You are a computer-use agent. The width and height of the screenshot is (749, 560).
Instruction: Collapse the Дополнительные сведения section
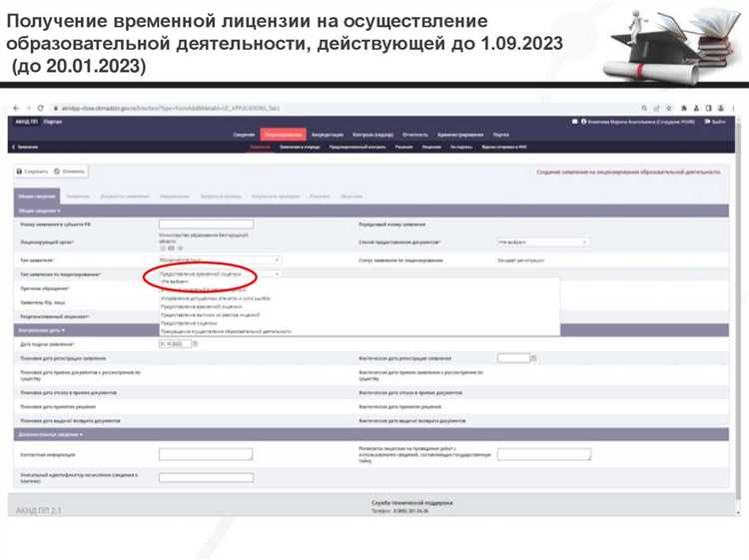click(51, 435)
